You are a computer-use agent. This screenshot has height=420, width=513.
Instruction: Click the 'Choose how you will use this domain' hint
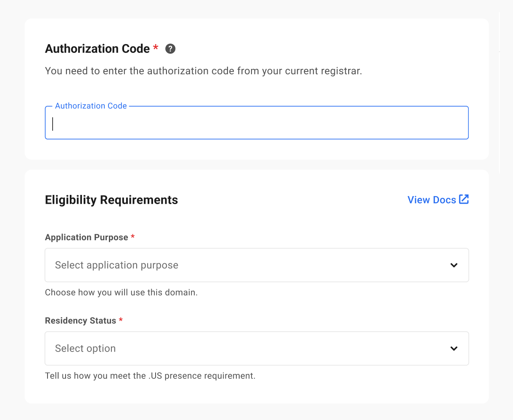[121, 292]
